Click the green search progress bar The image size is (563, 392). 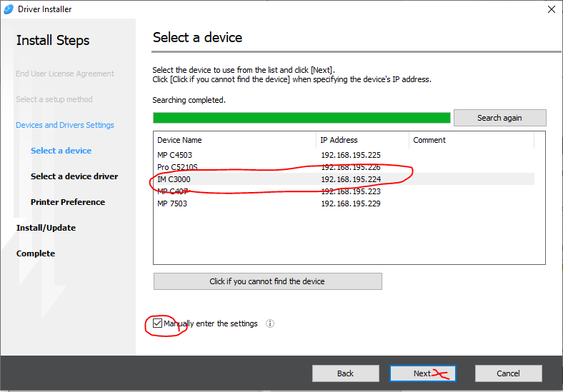point(302,118)
